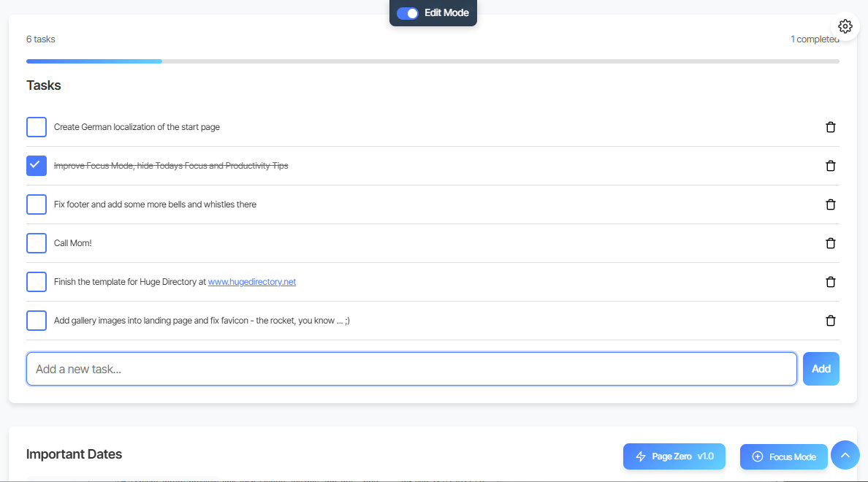868x482 pixels.
Task: Activate Focus Mode
Action: (783, 456)
